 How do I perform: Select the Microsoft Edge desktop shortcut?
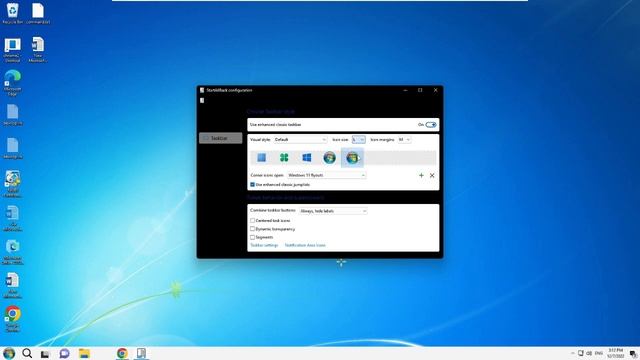[x=12, y=82]
